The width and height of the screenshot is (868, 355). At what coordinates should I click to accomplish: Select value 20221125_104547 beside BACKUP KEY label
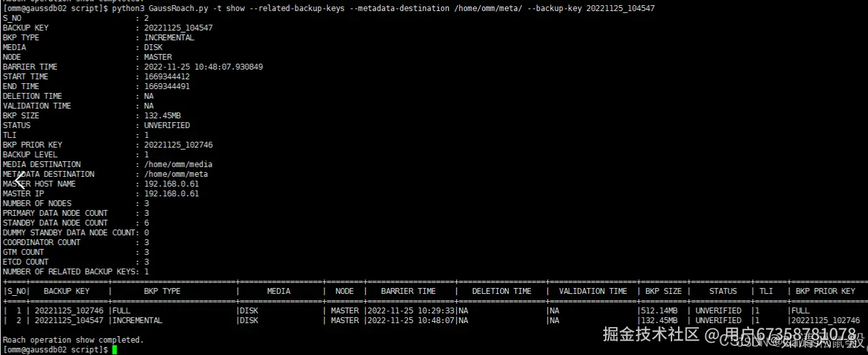click(178, 28)
